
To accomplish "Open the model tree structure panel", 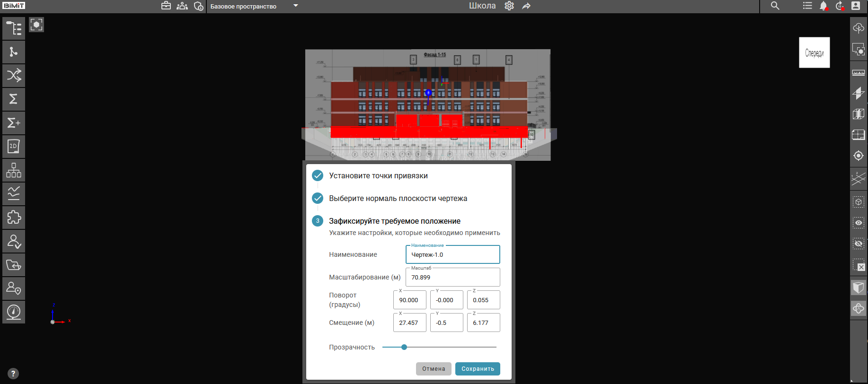I will pyautogui.click(x=14, y=28).
